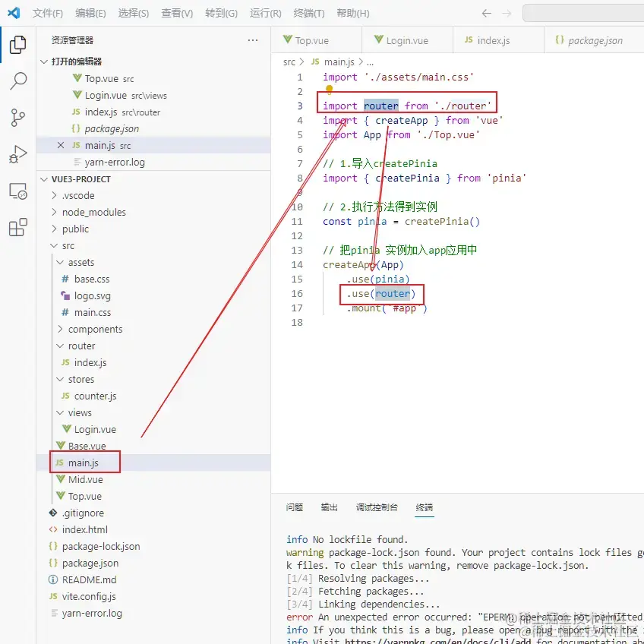Viewport: 644px width, 644px height.
Task: Open the explorer more actions ellipsis
Action: (253, 40)
